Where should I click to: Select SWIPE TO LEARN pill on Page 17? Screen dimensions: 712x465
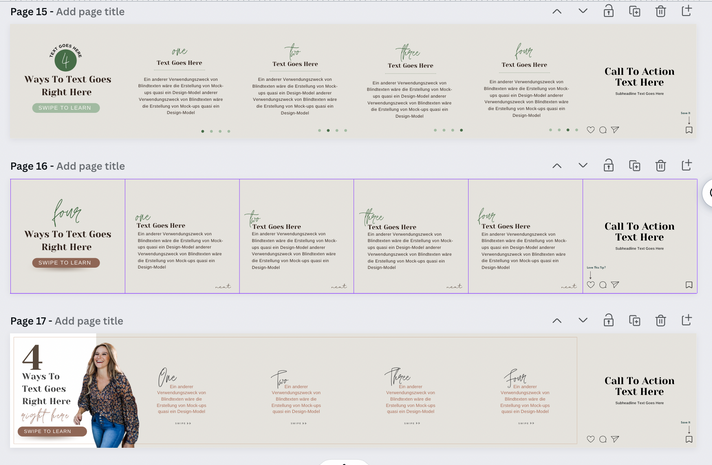pyautogui.click(x=52, y=431)
